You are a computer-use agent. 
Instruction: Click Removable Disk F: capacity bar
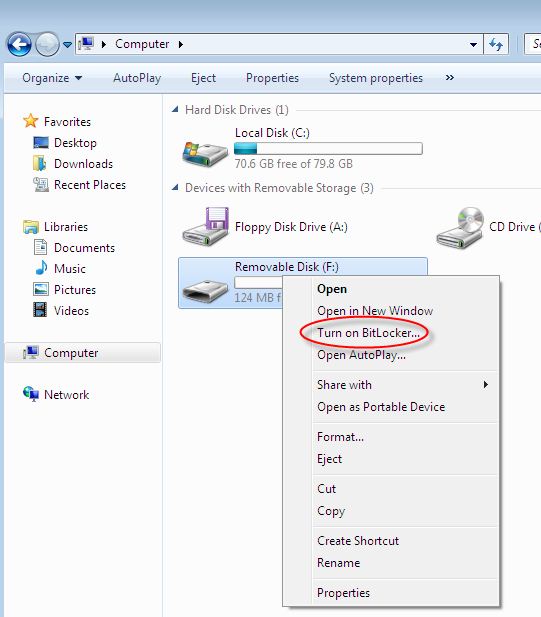coord(258,282)
